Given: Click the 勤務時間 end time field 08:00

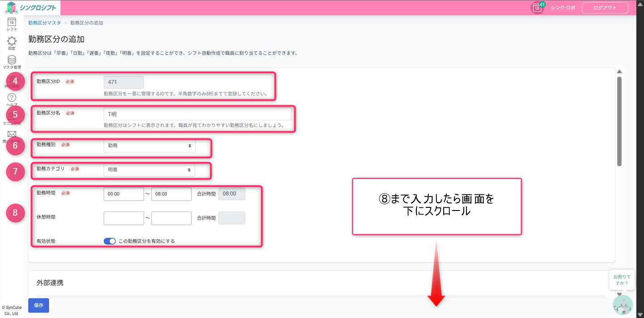Looking at the screenshot, I should (171, 194).
